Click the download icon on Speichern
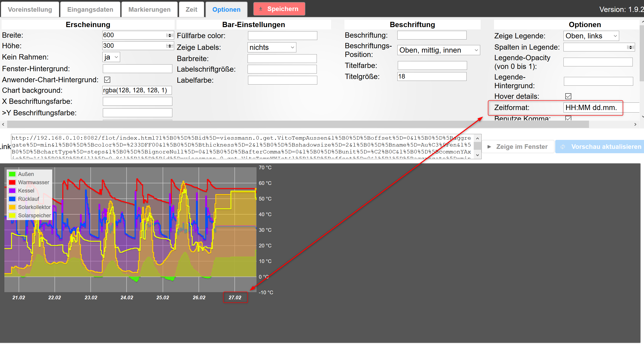Screen dimensions: 644x348 (x=260, y=9)
